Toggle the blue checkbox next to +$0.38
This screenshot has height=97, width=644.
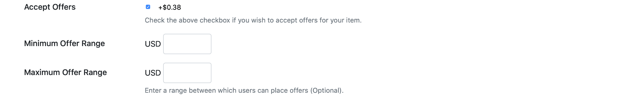148,7
